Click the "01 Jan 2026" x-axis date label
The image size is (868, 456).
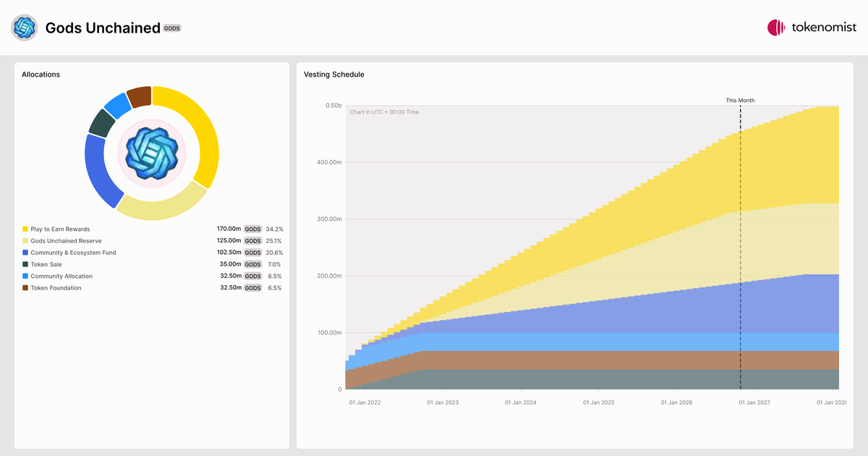[676, 402]
